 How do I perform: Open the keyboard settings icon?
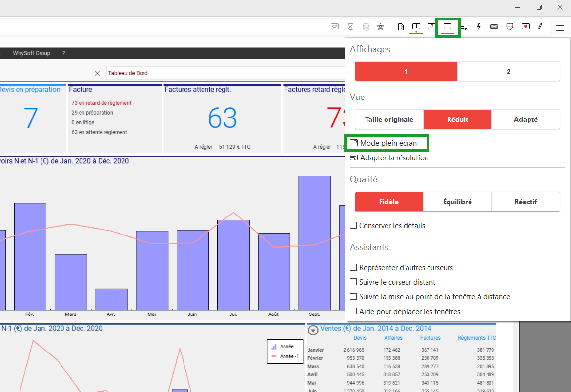click(x=494, y=27)
